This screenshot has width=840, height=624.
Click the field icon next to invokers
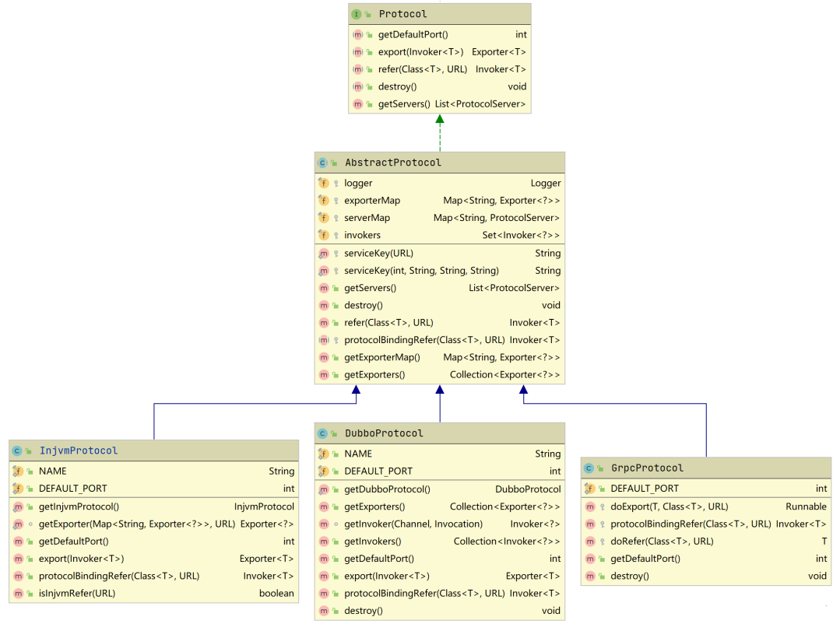click(x=324, y=235)
